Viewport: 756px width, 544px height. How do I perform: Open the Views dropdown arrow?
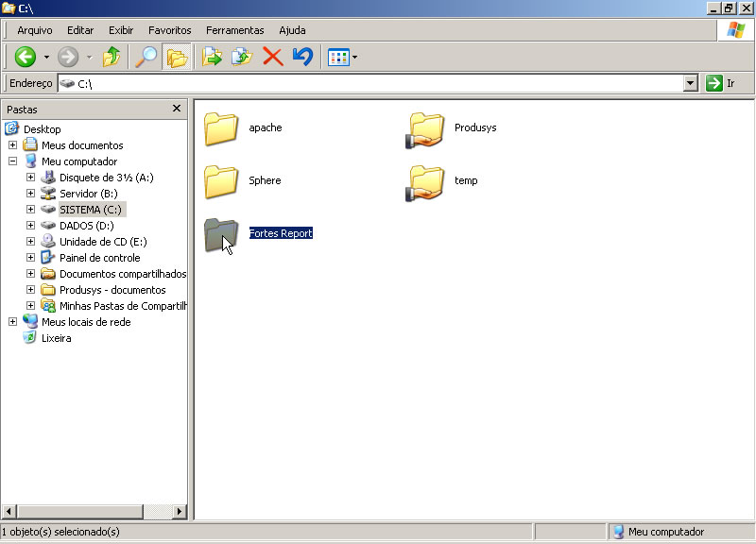(x=353, y=57)
